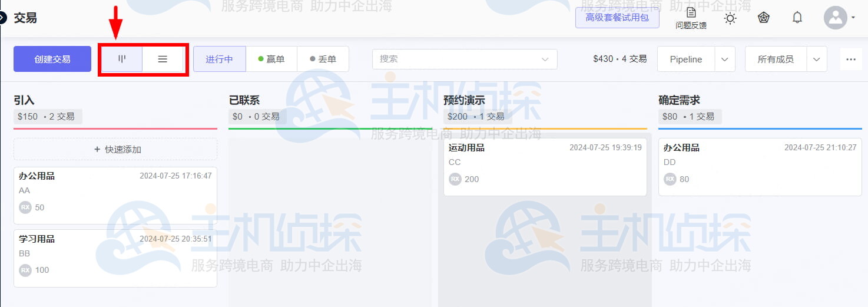868x307 pixels.
Task: Open the 学习用品 deal card
Action: (x=115, y=258)
